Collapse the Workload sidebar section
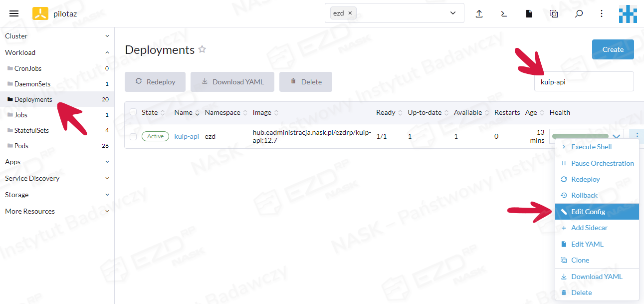The height and width of the screenshot is (304, 644). click(107, 52)
